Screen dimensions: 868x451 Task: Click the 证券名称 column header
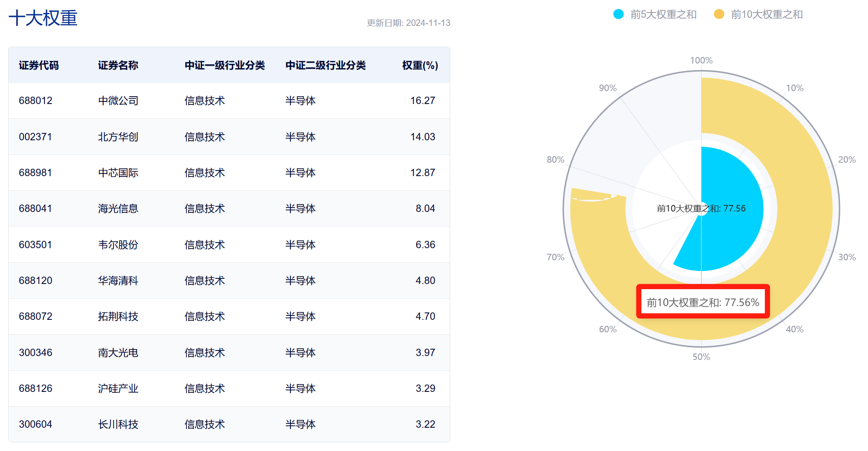coord(118,65)
